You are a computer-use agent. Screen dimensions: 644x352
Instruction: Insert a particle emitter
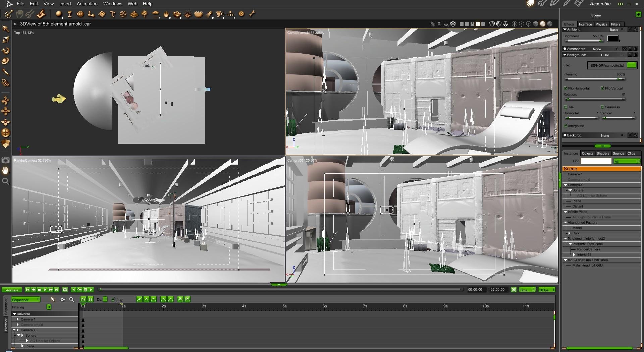123,14
